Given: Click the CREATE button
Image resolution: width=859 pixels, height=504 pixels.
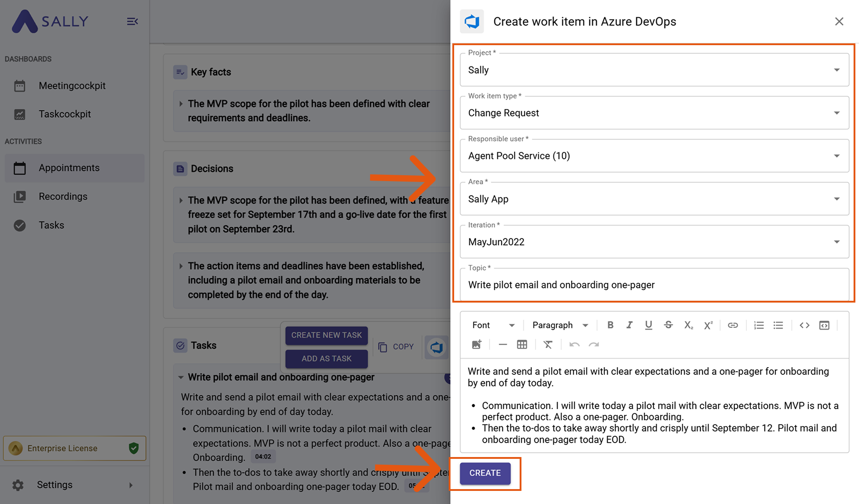Looking at the screenshot, I should tap(485, 473).
